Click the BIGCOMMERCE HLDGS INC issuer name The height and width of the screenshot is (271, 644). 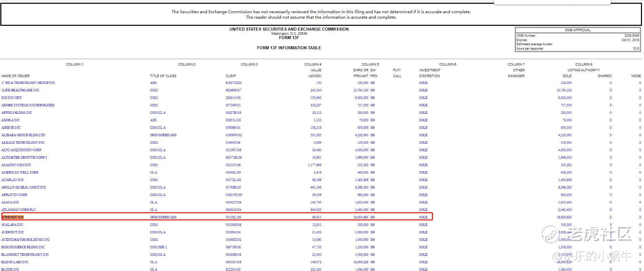coord(23,247)
